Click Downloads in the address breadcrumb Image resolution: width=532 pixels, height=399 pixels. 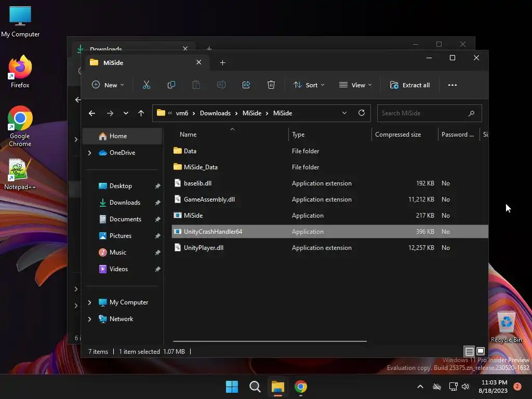pos(215,113)
